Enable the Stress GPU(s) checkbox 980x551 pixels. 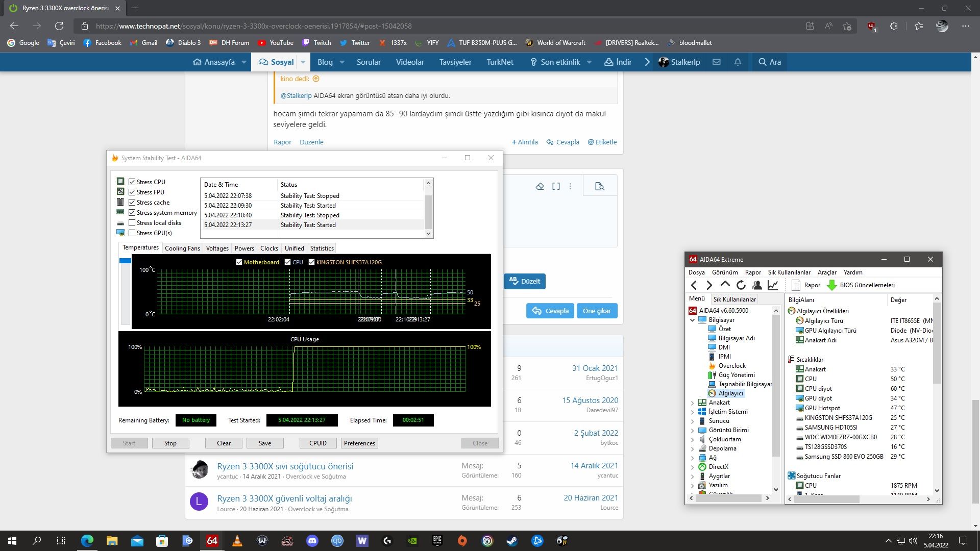pyautogui.click(x=132, y=233)
